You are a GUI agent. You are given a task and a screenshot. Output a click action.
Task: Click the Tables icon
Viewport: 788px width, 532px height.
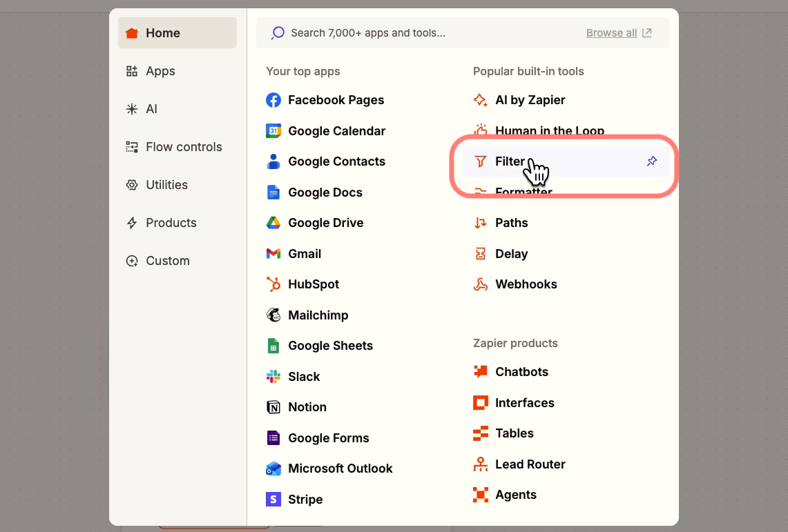(481, 433)
